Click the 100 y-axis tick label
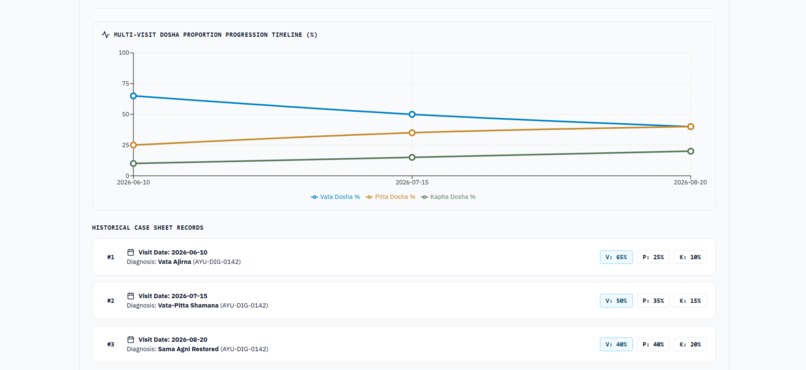Viewport: 806px width, 370px height. pyautogui.click(x=123, y=52)
